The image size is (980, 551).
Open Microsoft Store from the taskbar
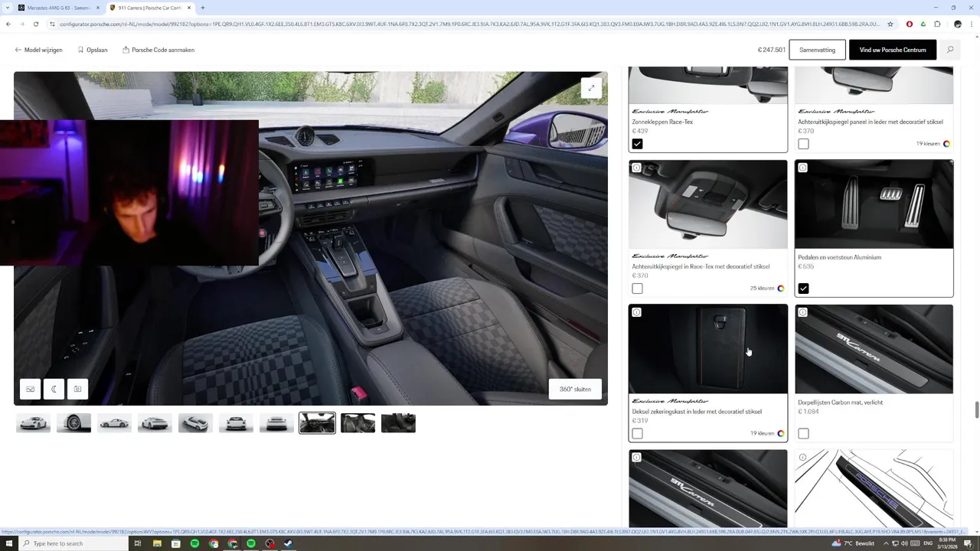176,543
